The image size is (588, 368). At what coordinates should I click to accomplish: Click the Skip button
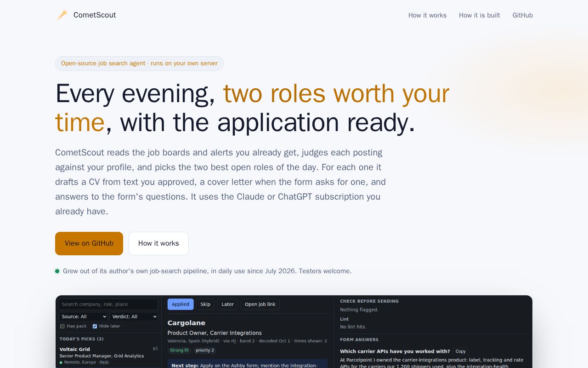[205, 304]
